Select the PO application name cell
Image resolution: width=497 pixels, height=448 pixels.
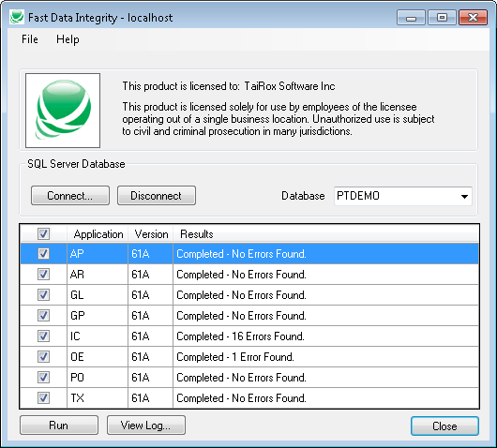(98, 377)
